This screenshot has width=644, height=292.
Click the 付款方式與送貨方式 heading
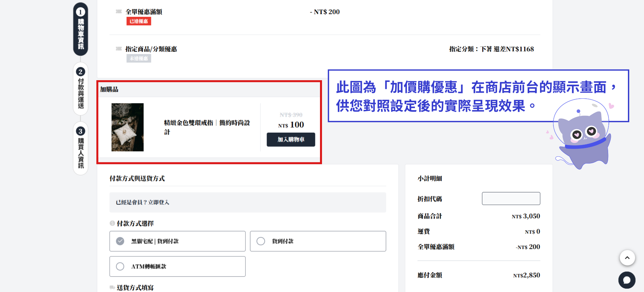(137, 179)
